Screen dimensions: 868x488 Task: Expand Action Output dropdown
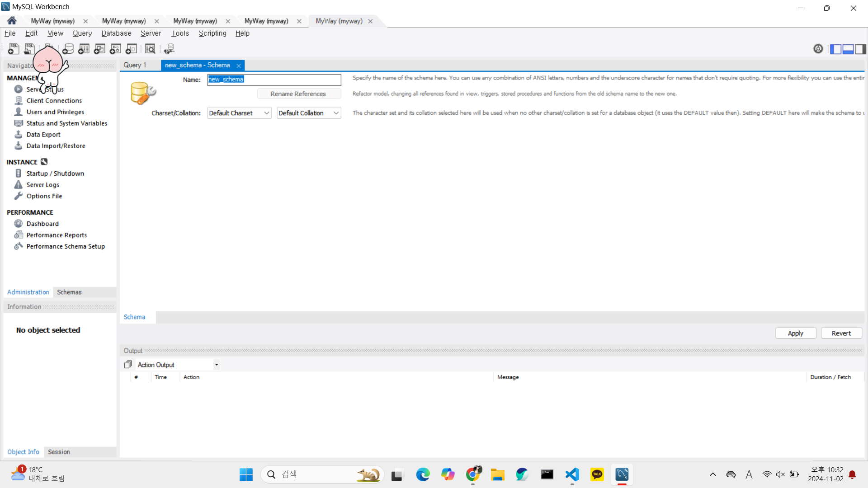pyautogui.click(x=217, y=365)
